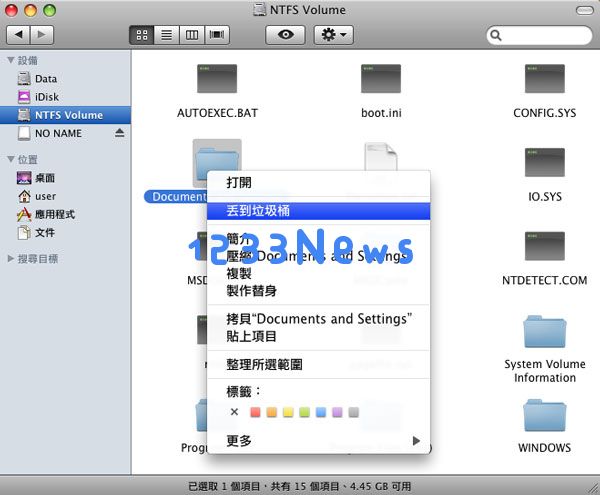Collapse the 設備 devices section
600x495 pixels.
(11, 60)
